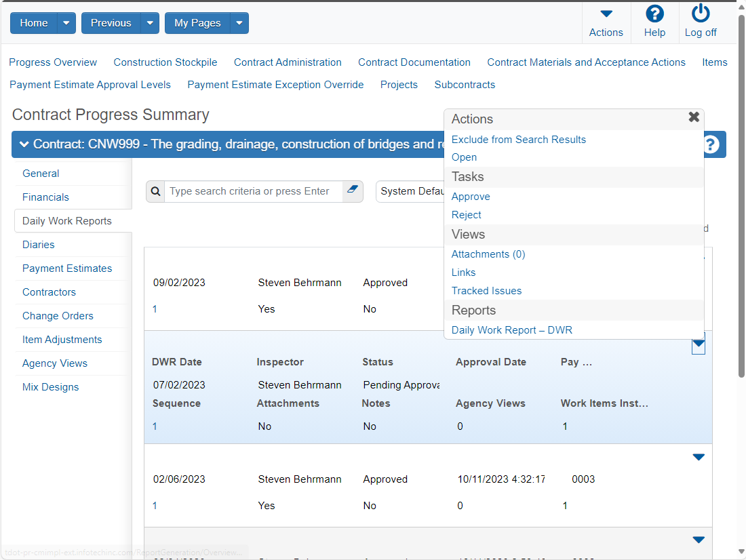Open the Contract Administration link
The height and width of the screenshot is (560, 746).
click(288, 62)
